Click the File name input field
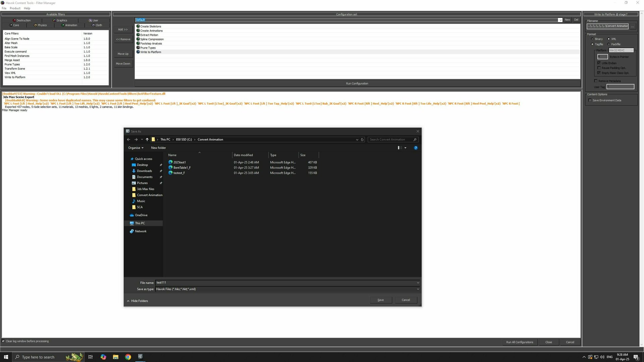The image size is (644, 362). point(285,283)
